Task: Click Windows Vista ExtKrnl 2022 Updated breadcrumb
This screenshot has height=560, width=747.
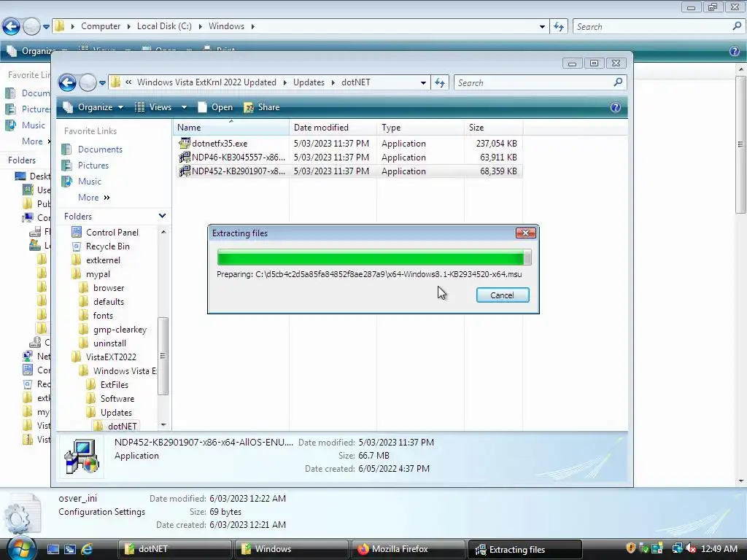Action: [x=206, y=82]
